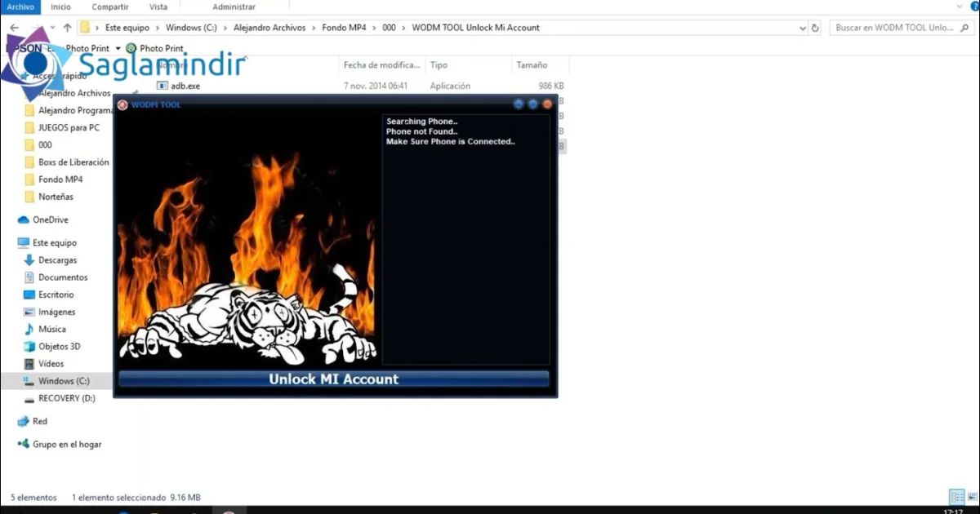The width and height of the screenshot is (980, 514).
Task: Click the 'Aplicación' type cell for adb.exe
Action: [x=450, y=86]
